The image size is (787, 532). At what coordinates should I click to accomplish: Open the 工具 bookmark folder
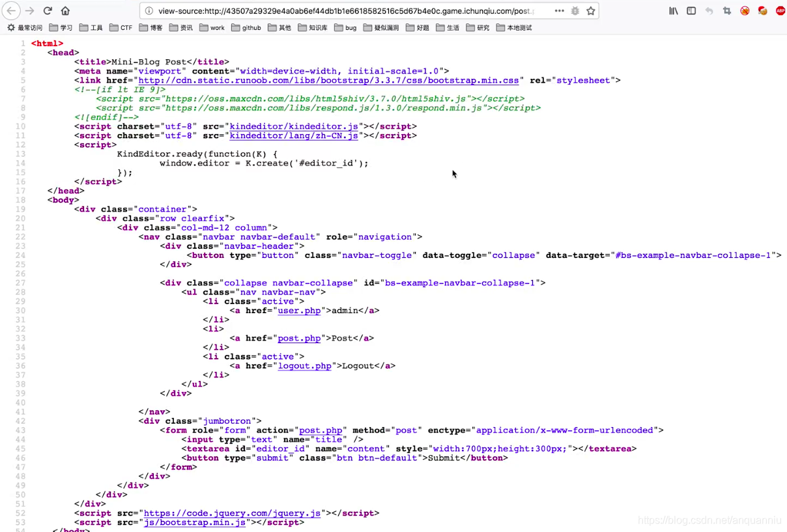91,27
